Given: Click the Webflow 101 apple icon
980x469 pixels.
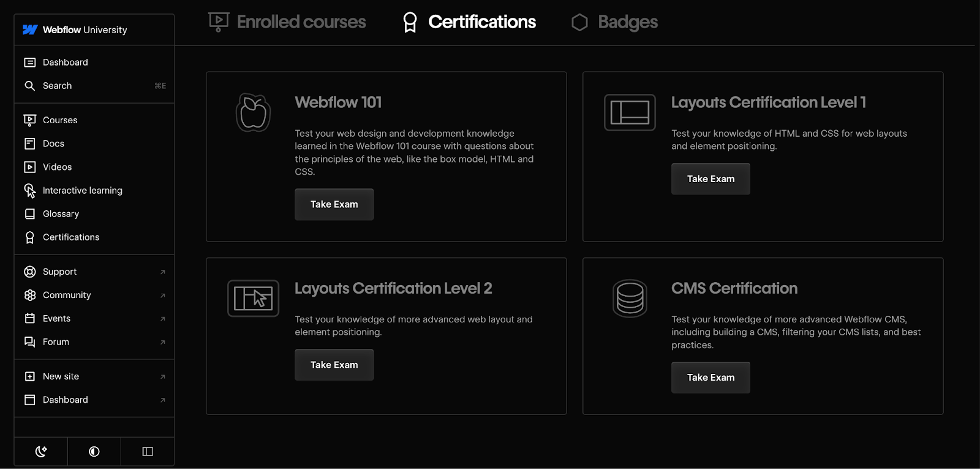Looking at the screenshot, I should click(253, 113).
